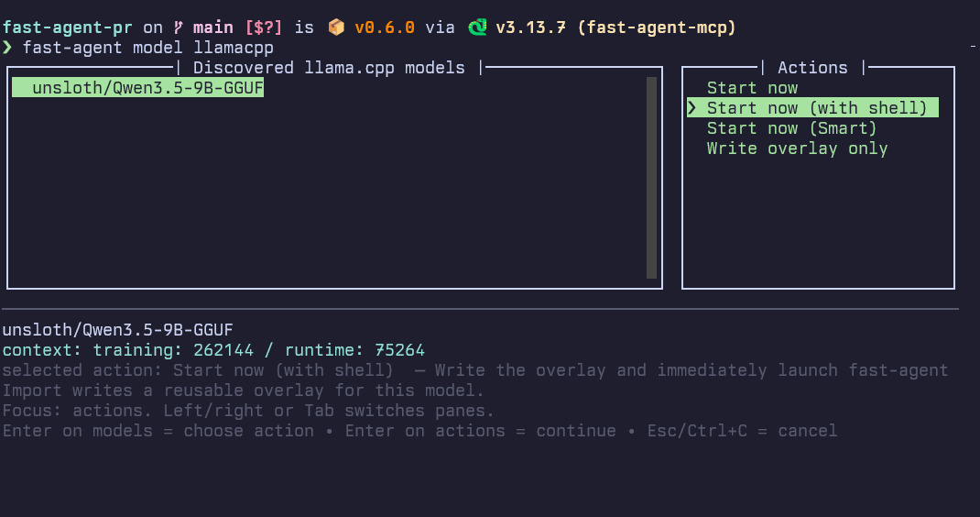Click the context training/runtime info line
Image resolution: width=980 pixels, height=517 pixels.
[212, 350]
